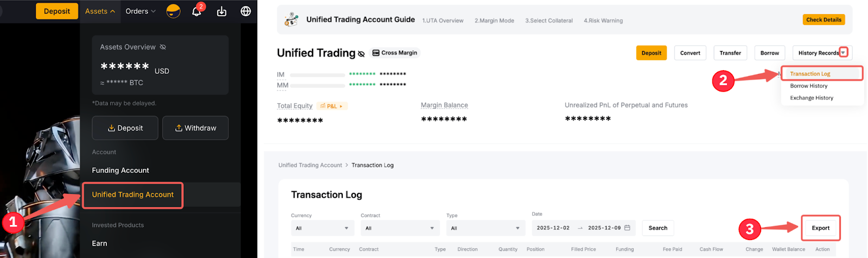
Task: Click the Unified Trading Account Guide icon
Action: (291, 20)
